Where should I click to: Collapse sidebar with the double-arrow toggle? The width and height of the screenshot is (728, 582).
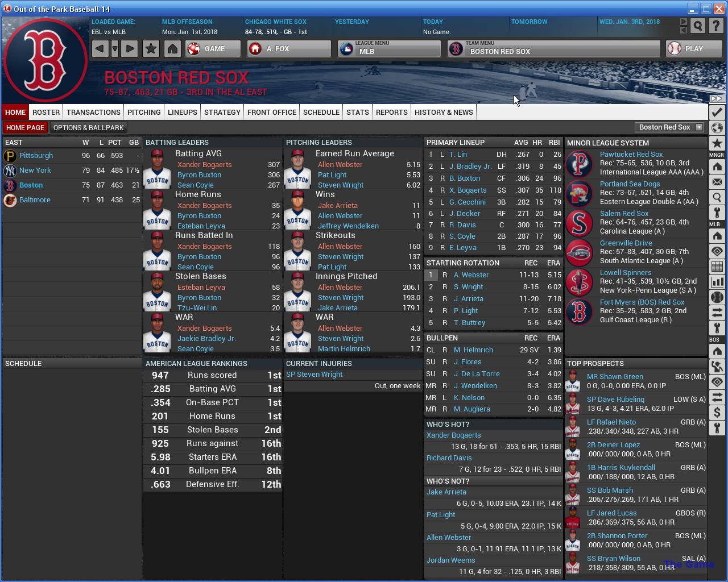pos(716,98)
